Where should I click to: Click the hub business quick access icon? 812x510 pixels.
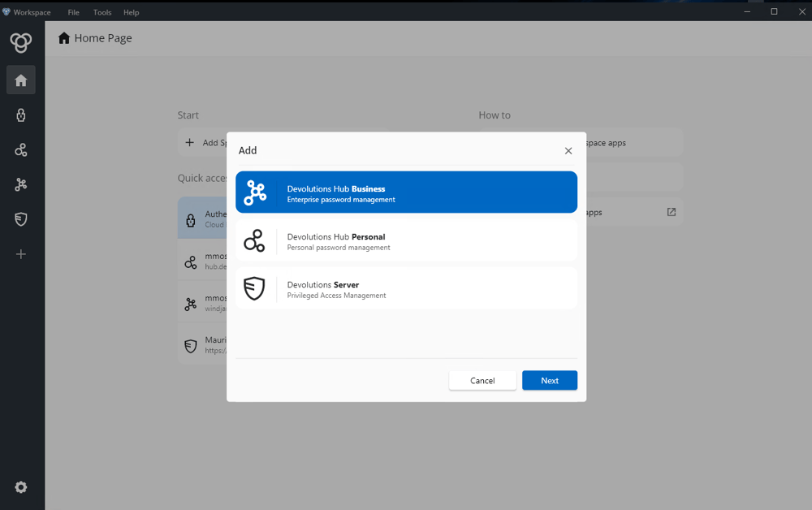coord(191,305)
